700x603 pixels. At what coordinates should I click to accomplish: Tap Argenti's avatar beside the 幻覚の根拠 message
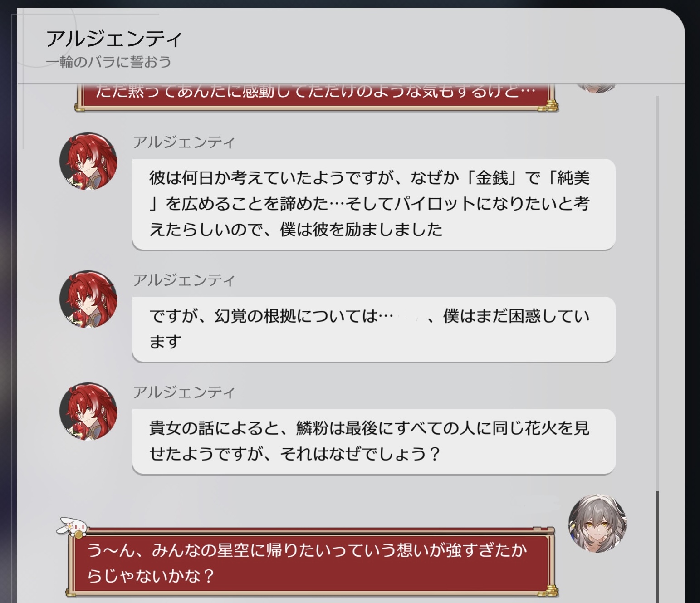(88, 299)
